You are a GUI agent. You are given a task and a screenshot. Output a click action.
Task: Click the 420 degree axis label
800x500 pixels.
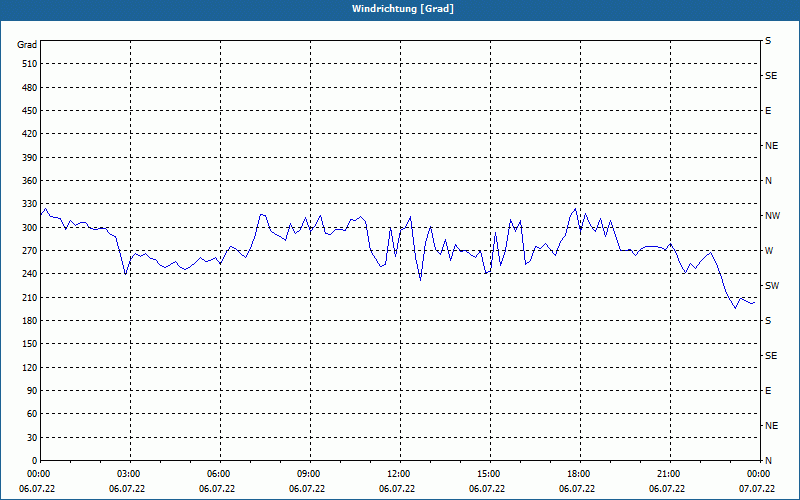point(30,134)
